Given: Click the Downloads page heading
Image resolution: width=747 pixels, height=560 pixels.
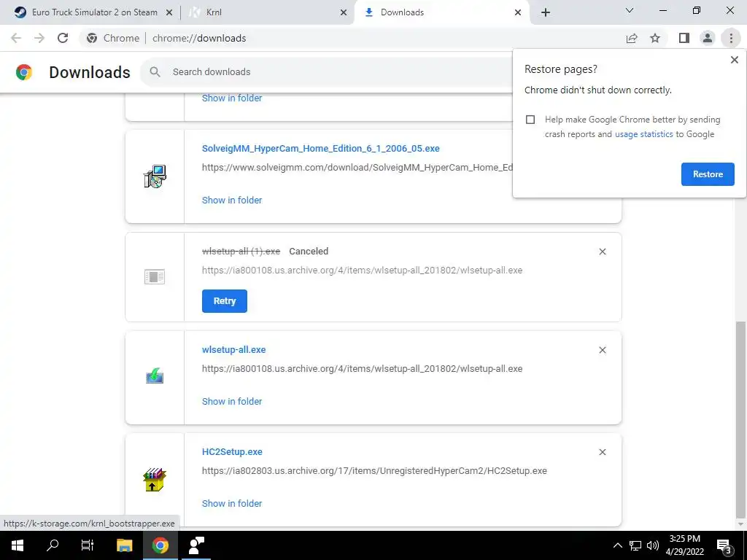Looking at the screenshot, I should tap(90, 72).
